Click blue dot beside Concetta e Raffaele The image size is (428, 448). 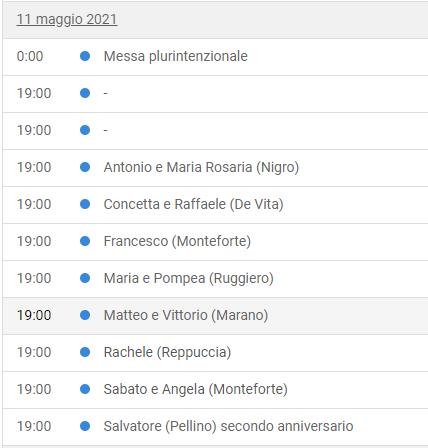tap(85, 204)
